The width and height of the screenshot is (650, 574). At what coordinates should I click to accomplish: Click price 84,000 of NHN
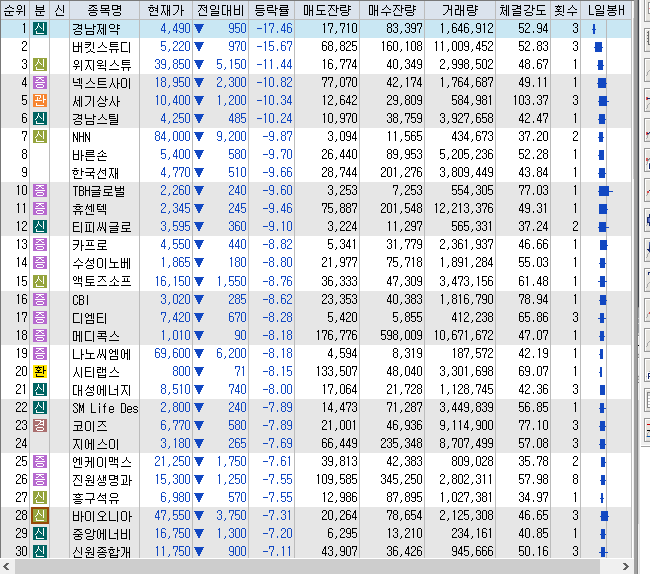pos(172,136)
